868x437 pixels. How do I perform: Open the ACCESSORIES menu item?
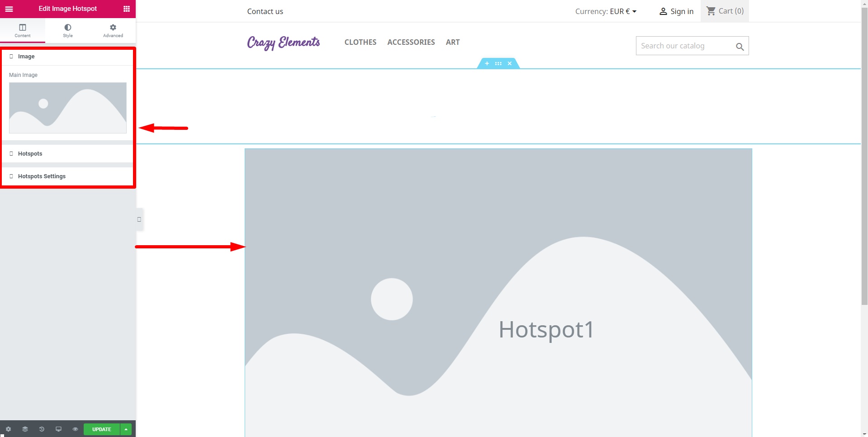411,42
